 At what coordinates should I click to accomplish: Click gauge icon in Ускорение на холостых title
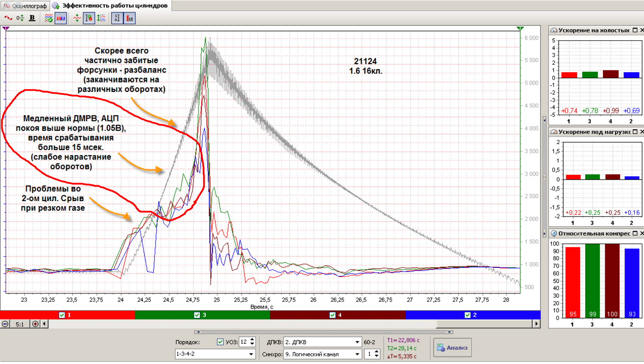pos(554,30)
